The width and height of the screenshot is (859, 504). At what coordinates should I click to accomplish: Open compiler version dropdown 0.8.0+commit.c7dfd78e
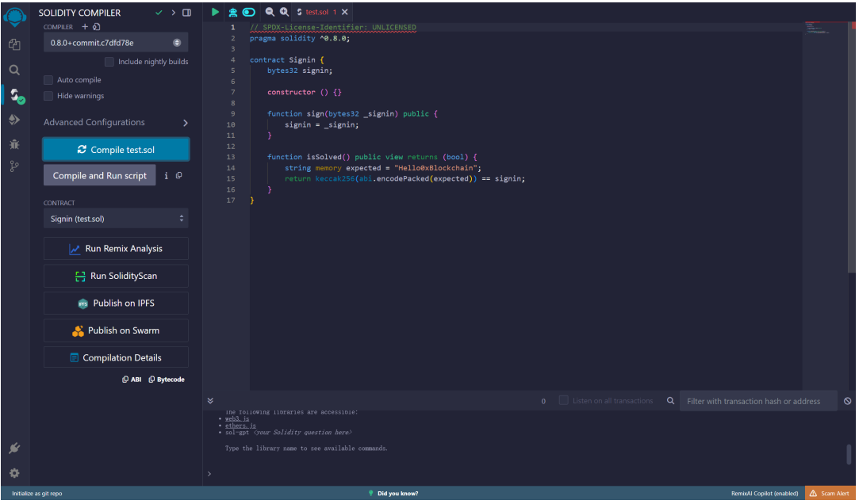tap(116, 43)
